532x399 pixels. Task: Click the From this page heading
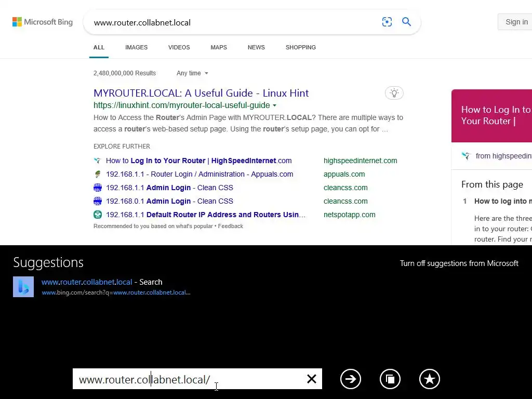(x=492, y=184)
